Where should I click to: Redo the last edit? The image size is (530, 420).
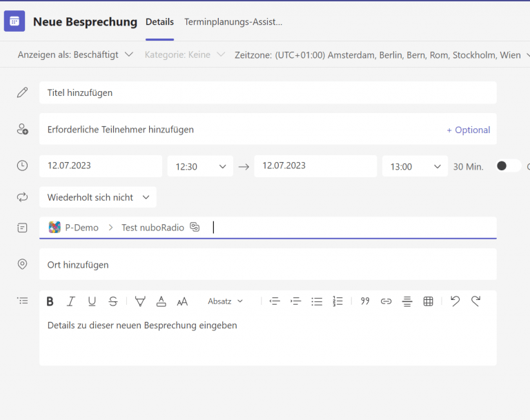476,301
